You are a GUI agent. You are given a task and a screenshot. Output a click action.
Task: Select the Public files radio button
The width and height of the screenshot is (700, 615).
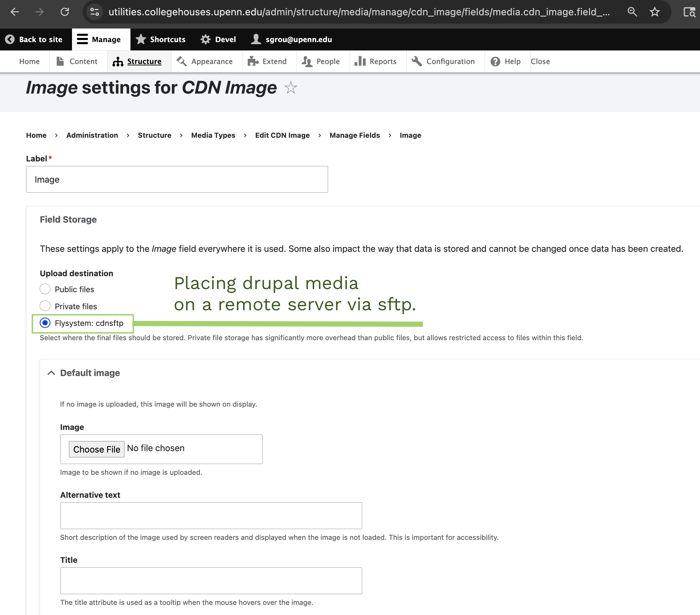click(45, 289)
